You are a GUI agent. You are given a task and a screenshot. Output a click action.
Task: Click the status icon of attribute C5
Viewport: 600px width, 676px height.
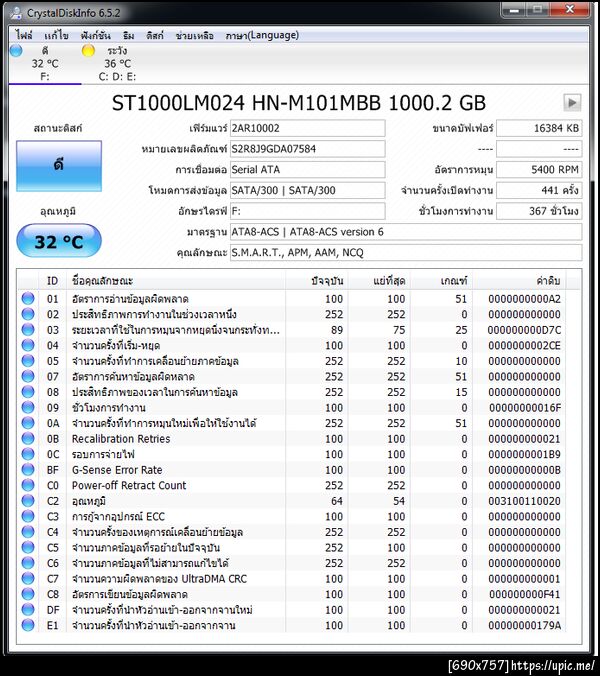(28, 547)
